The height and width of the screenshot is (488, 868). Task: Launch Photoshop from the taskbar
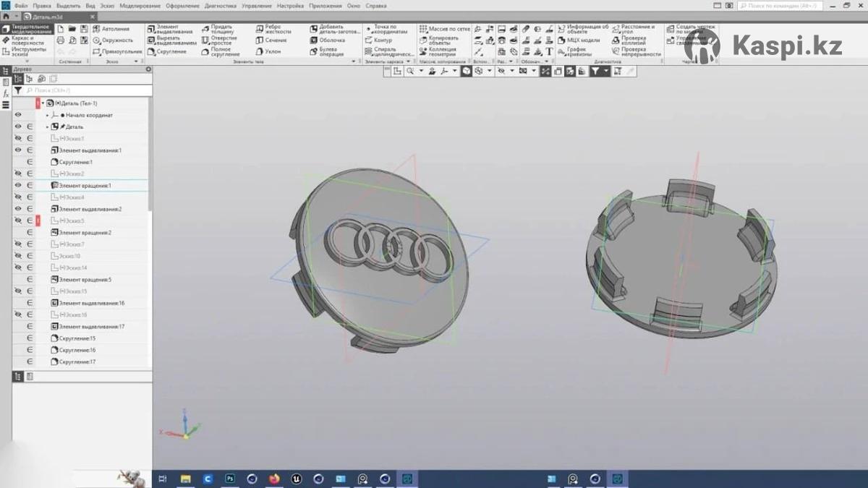click(230, 479)
